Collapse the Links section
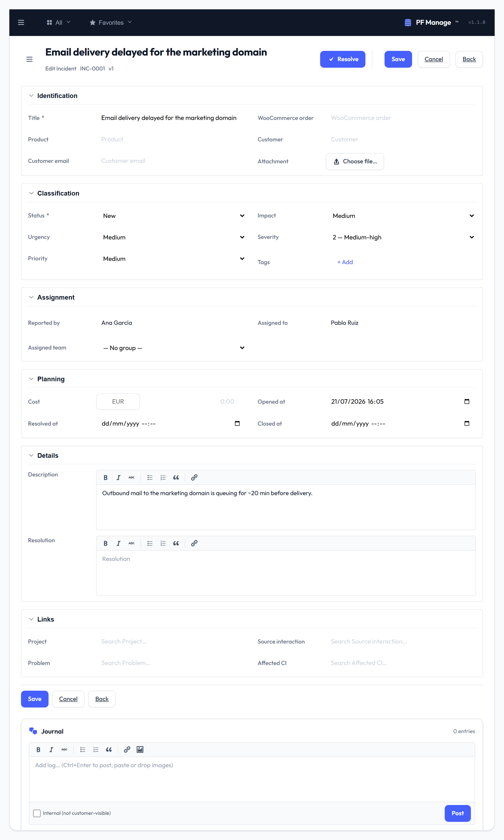 click(31, 619)
